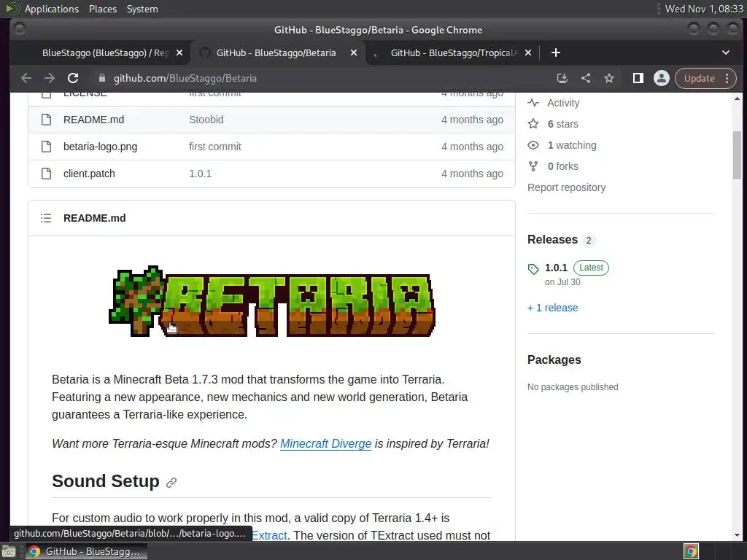Switch to the BlueStaggo repositories tab
The image size is (747, 560).
tap(105, 52)
